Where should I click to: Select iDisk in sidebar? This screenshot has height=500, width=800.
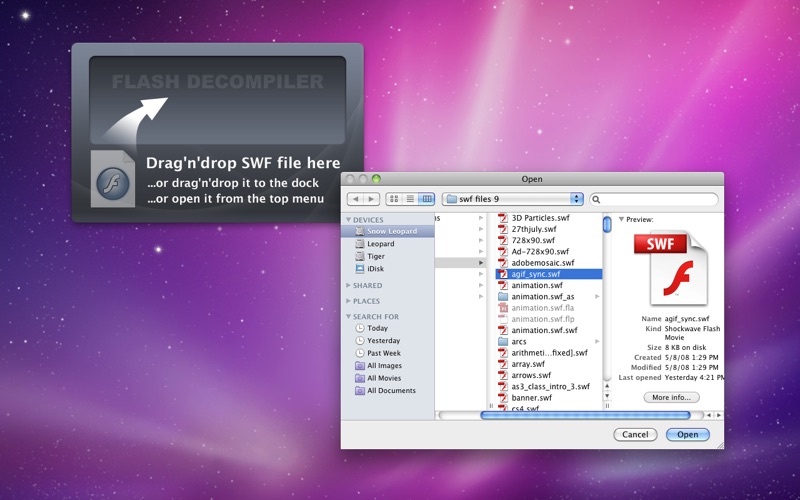[388, 268]
